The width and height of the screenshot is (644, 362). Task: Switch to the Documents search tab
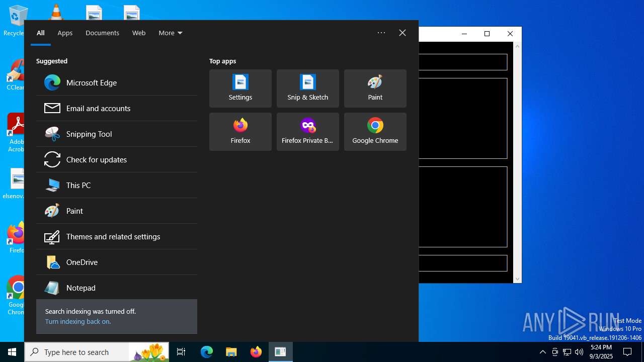click(102, 33)
